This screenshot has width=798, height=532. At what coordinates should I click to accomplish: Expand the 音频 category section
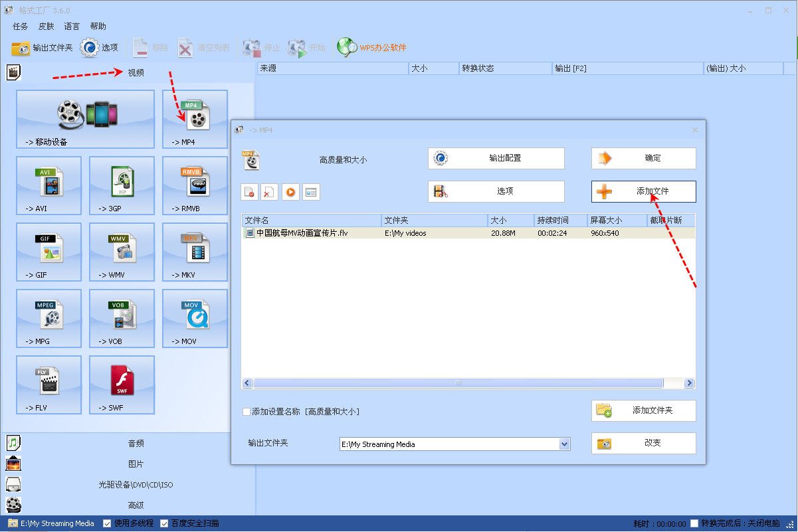136,443
